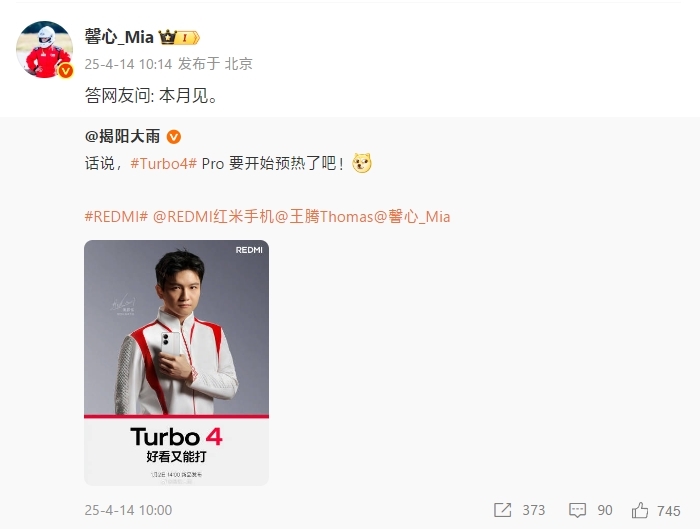700x529 pixels.
Task: Click the original post time 25-4-14 10:00
Action: click(x=128, y=510)
